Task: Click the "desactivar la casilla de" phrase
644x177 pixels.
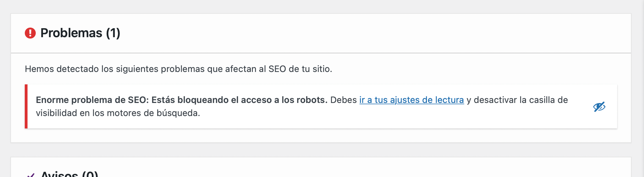Action: point(521,100)
